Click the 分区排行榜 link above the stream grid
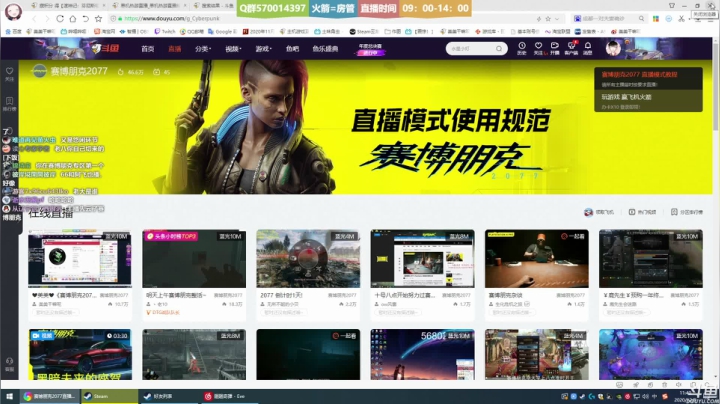The height and width of the screenshot is (404, 720). pos(686,212)
